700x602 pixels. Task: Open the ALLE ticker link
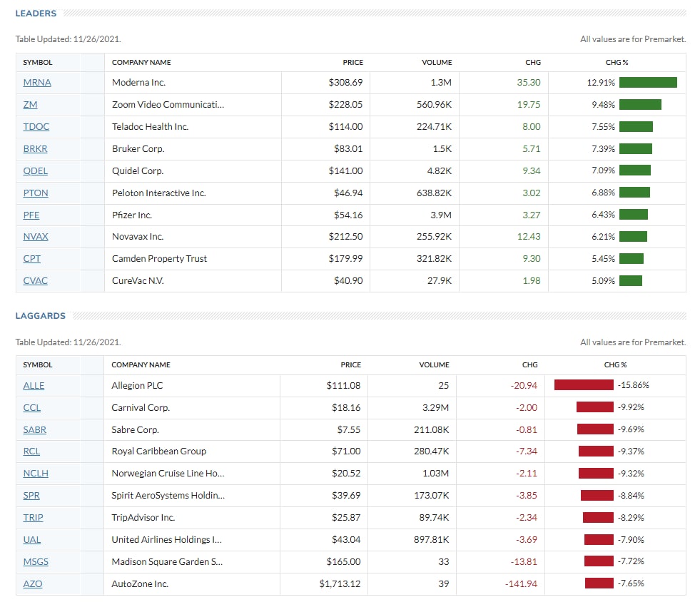point(34,386)
